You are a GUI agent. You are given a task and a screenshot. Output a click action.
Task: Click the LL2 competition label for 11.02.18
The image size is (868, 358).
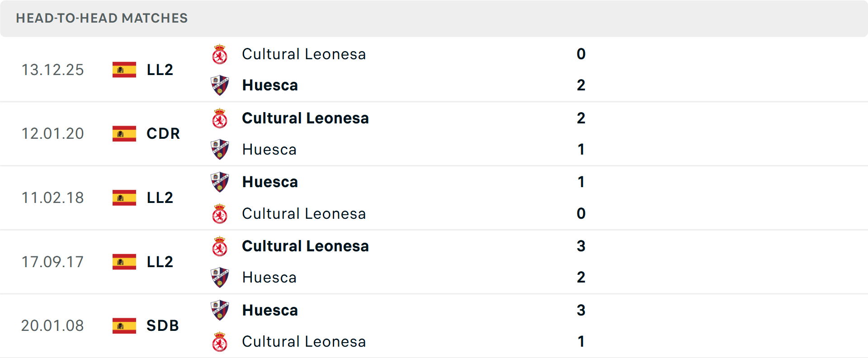click(160, 198)
